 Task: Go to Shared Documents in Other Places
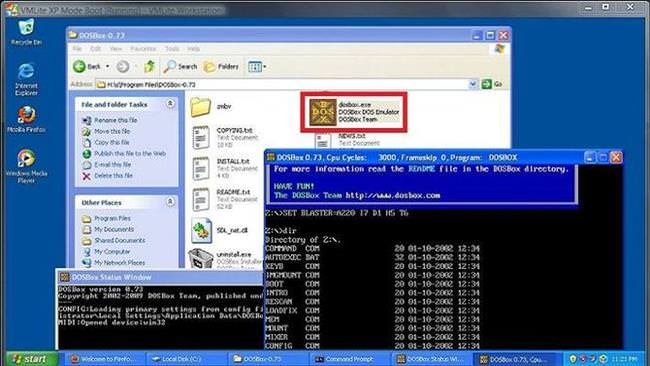click(119, 240)
